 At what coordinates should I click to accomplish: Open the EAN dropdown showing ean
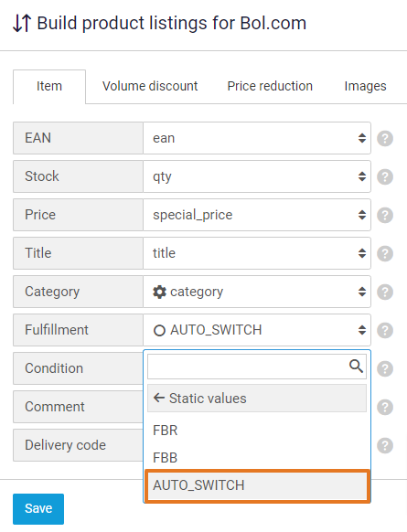tap(257, 138)
